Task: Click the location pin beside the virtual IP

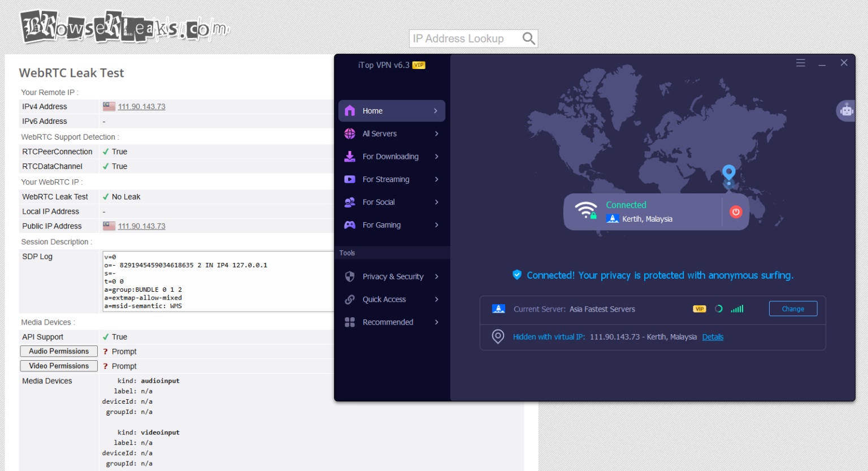Action: [x=498, y=336]
